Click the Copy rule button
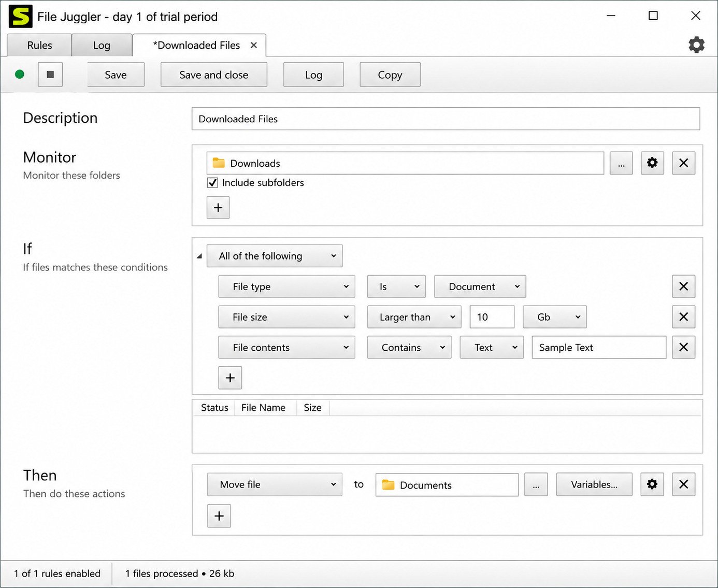718x588 pixels. (390, 75)
